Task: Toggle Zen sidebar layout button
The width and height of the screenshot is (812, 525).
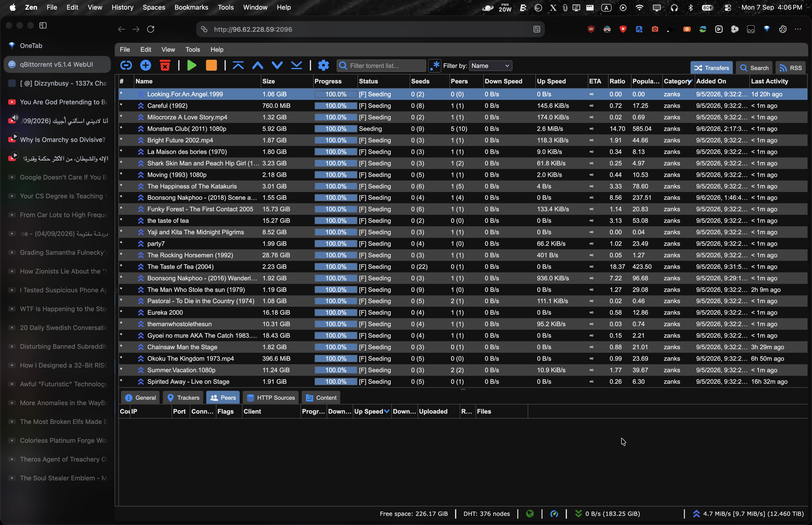Action: coord(43,25)
